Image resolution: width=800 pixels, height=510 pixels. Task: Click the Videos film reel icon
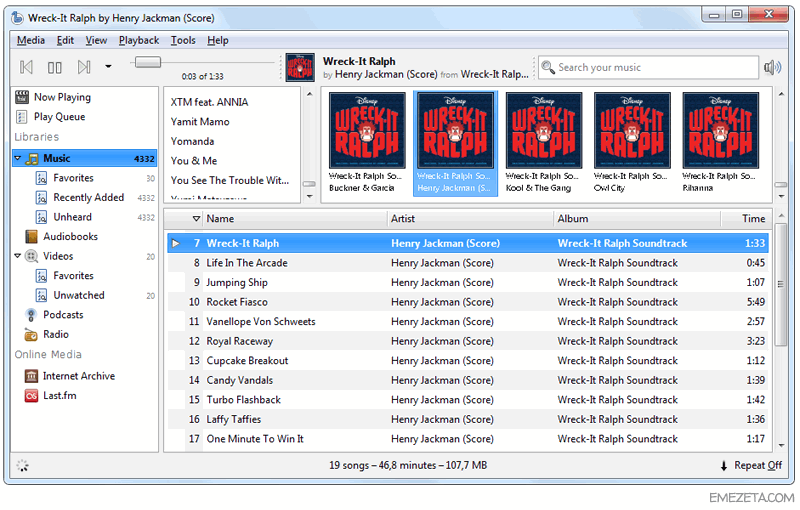32,256
